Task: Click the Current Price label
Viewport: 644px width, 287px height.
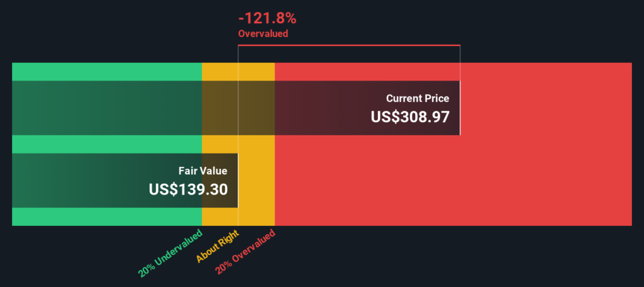Action: click(418, 98)
